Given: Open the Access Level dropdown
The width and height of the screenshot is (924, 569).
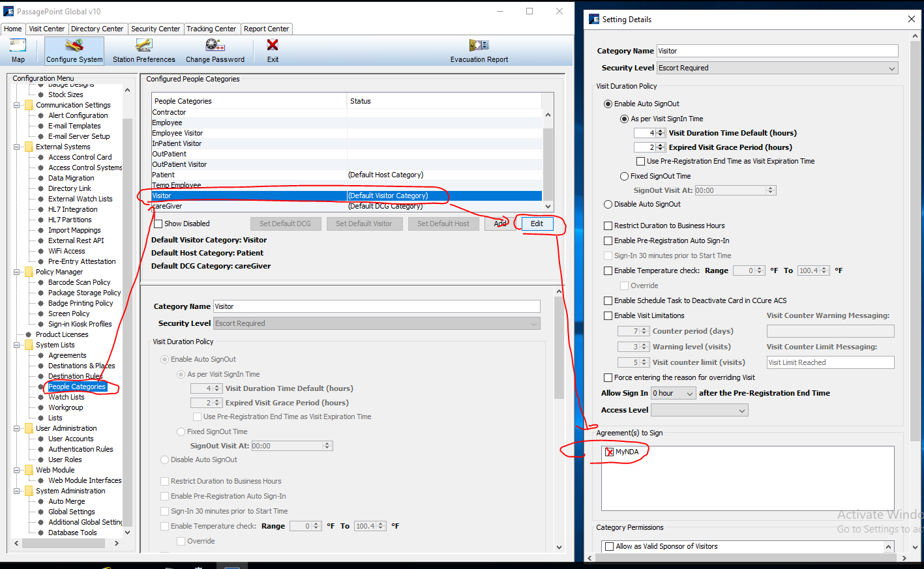Looking at the screenshot, I should tap(699, 410).
